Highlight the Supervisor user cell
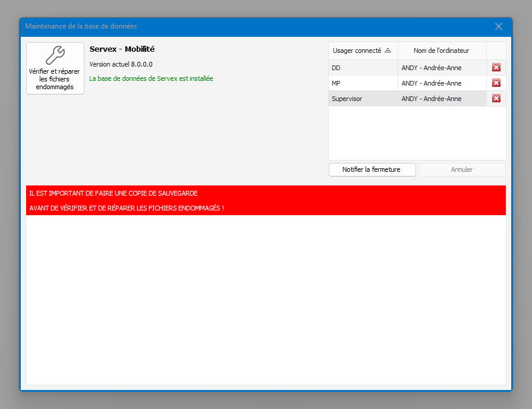This screenshot has width=532, height=409. click(x=363, y=99)
